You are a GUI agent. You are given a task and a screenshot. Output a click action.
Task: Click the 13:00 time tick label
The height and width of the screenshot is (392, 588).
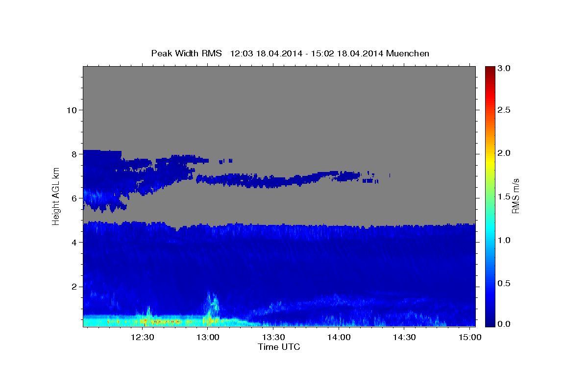click(208, 337)
